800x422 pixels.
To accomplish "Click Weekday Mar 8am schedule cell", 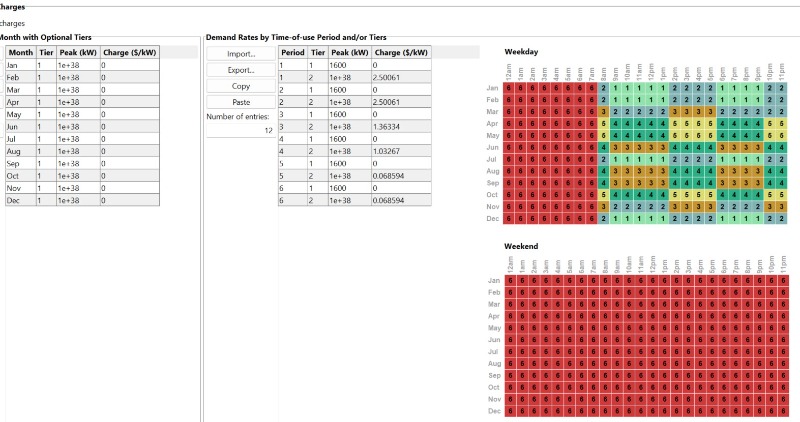I will [604, 112].
